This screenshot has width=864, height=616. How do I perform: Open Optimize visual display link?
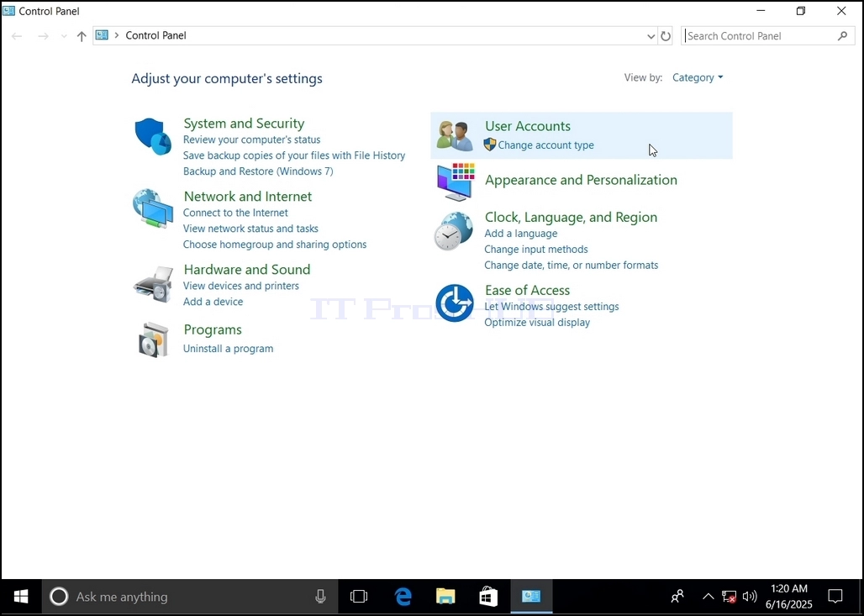pyautogui.click(x=537, y=323)
